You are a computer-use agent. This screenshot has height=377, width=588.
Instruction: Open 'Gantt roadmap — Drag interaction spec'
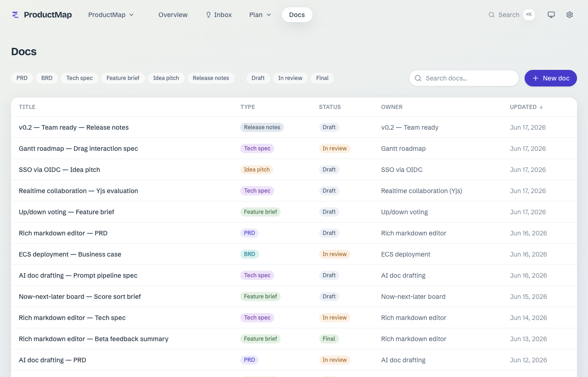click(x=78, y=149)
